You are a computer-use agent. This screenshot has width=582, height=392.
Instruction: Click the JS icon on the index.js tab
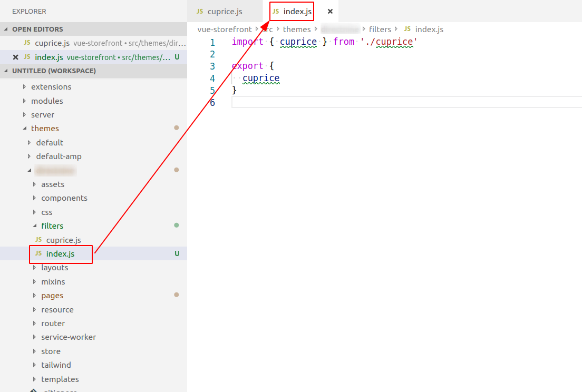click(275, 11)
